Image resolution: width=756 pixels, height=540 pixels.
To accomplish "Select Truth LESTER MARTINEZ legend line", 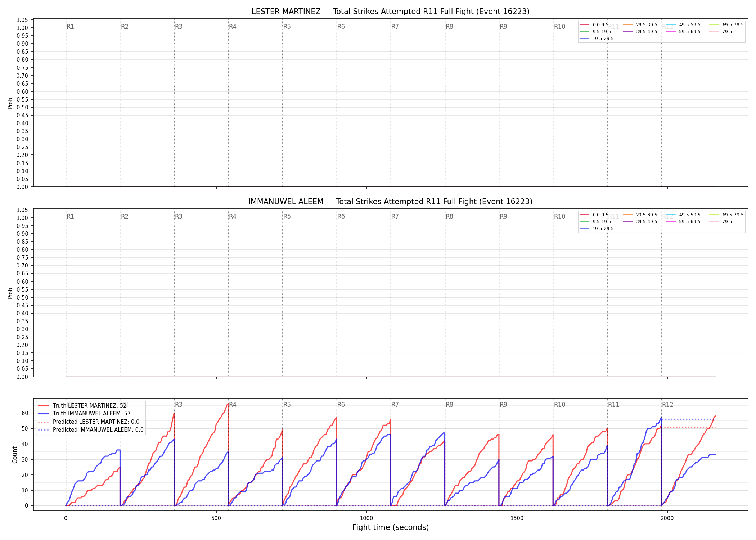I will tap(82, 406).
